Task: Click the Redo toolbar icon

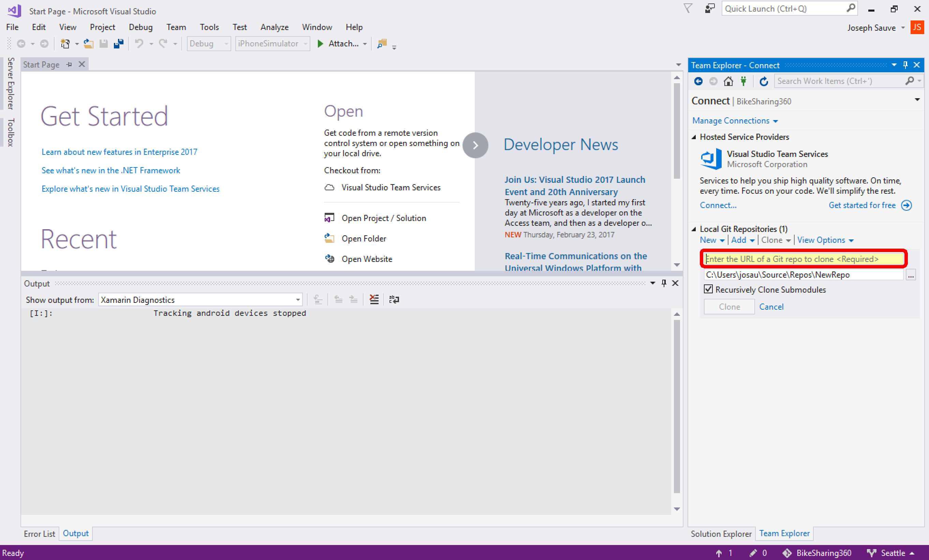Action: coord(163,44)
